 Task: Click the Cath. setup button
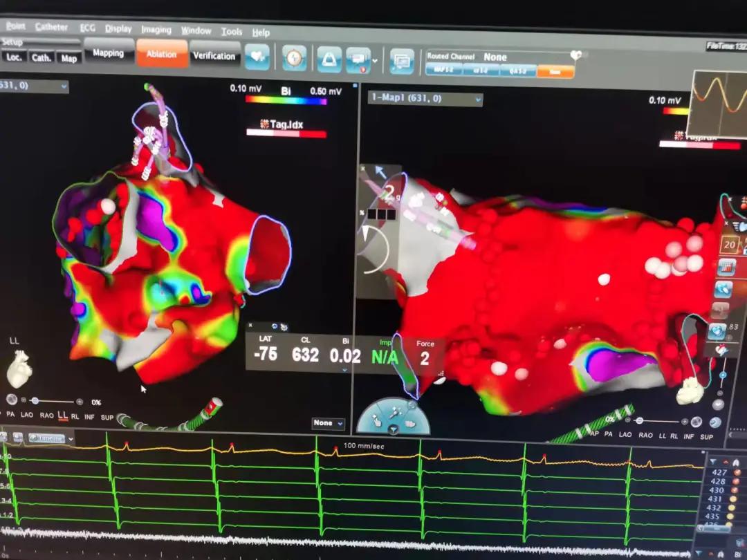(41, 57)
